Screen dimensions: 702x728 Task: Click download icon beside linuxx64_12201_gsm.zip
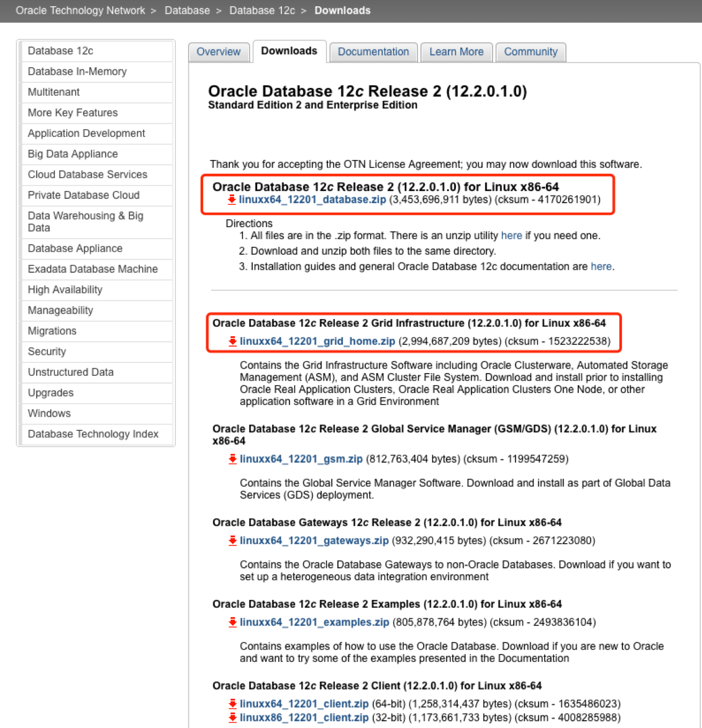point(232,459)
